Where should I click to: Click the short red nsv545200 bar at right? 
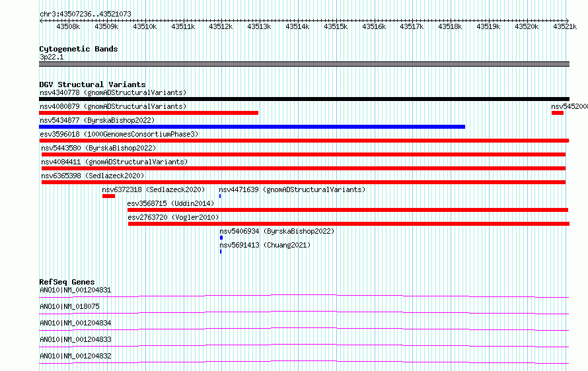[x=557, y=113]
